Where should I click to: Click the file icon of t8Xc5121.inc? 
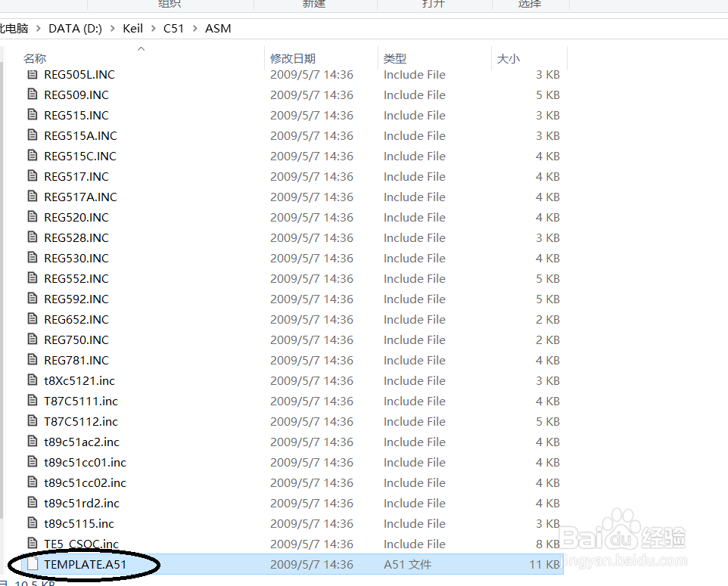pyautogui.click(x=33, y=380)
